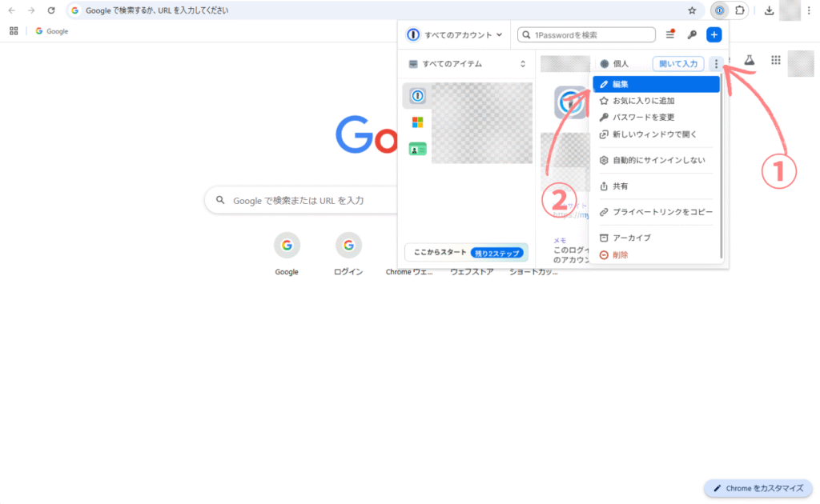Open the Google apps grid icon
The image size is (820, 504).
coord(775,60)
